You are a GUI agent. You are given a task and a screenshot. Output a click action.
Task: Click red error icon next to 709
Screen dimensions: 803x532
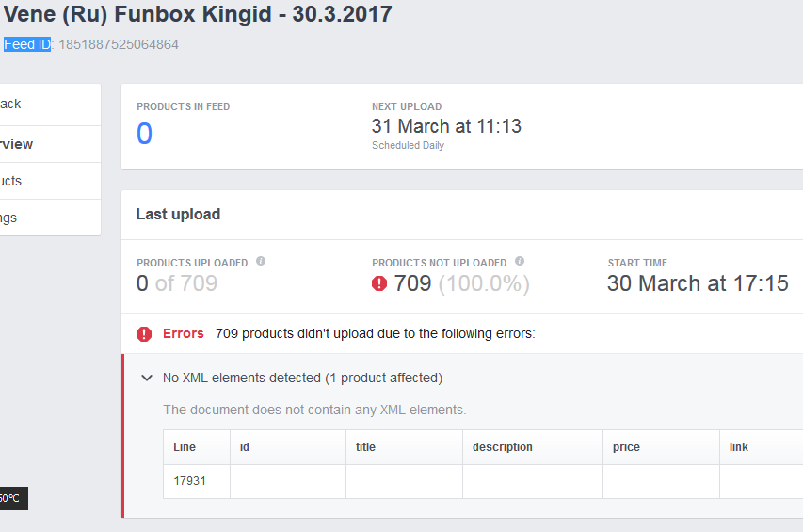379,283
